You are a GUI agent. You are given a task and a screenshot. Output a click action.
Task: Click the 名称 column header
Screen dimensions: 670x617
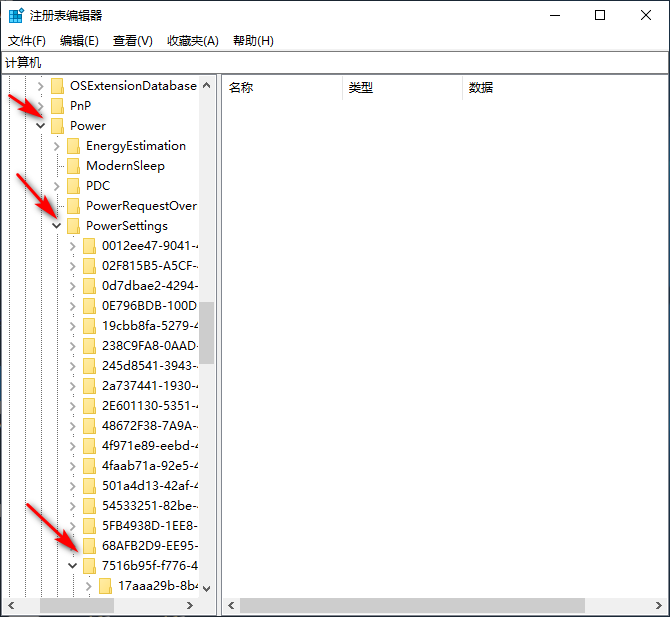(241, 87)
